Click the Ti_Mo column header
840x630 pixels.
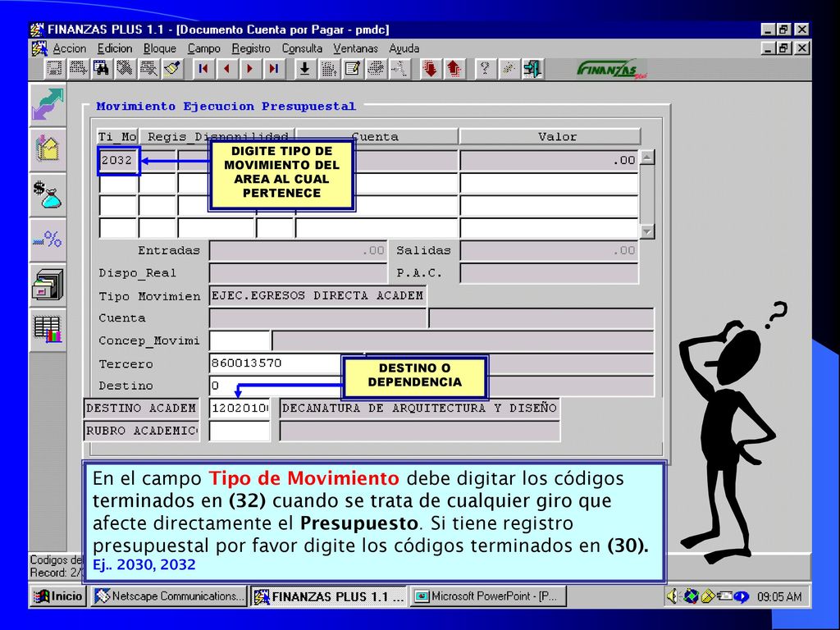click(118, 137)
